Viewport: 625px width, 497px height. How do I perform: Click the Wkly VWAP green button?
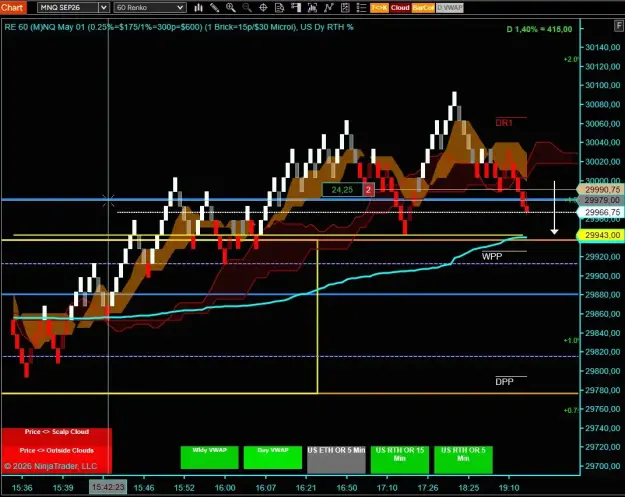click(210, 457)
